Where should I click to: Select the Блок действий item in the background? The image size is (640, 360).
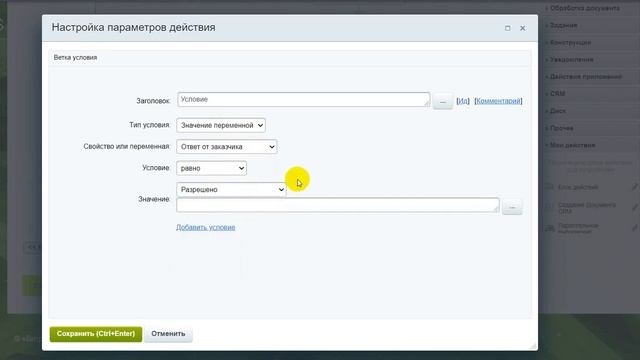click(x=578, y=187)
